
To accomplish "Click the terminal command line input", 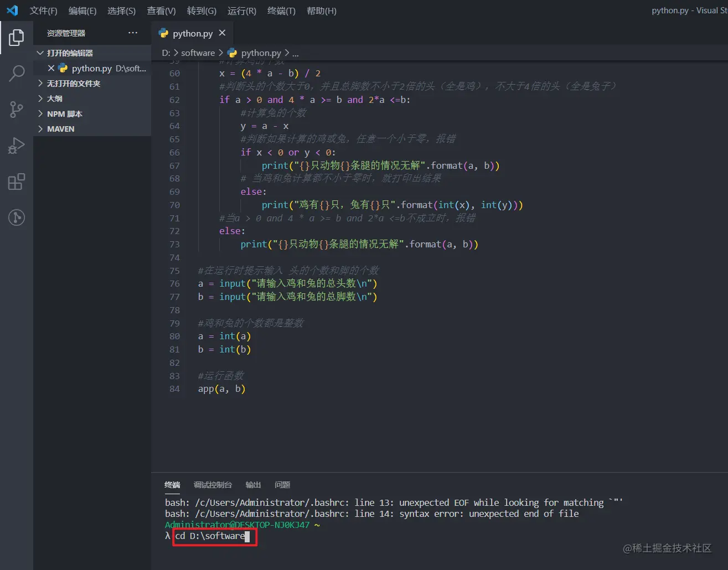I will [x=213, y=536].
